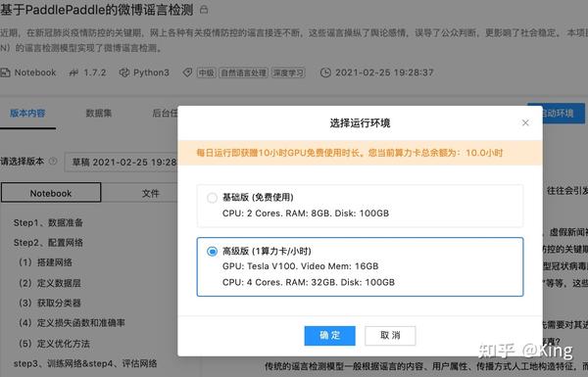This screenshot has height=377, width=588.
Task: Open outline item (3) 获取分类器
Action: [x=50, y=303]
